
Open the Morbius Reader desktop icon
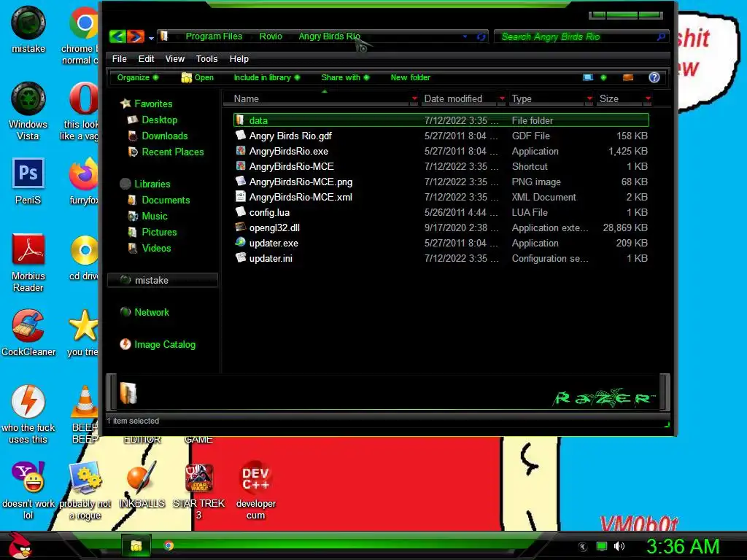(x=28, y=262)
